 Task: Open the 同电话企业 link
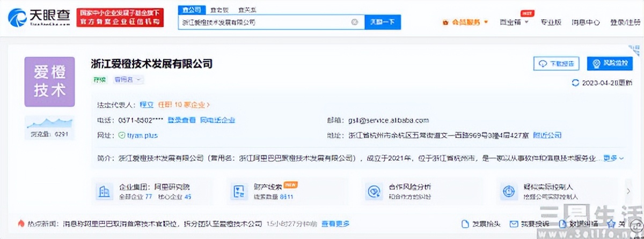[217, 121]
